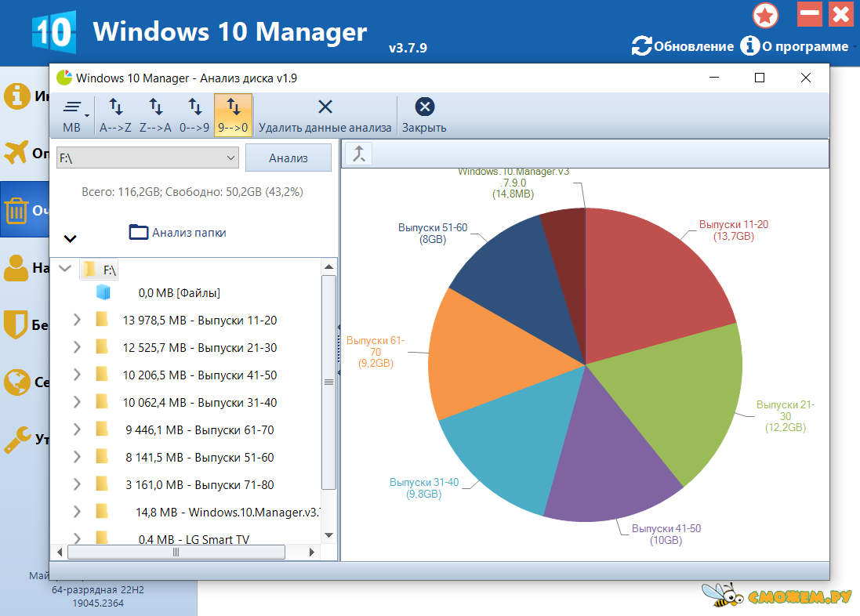Sort folders Z-->A
The width and height of the screenshot is (860, 616).
(x=155, y=116)
